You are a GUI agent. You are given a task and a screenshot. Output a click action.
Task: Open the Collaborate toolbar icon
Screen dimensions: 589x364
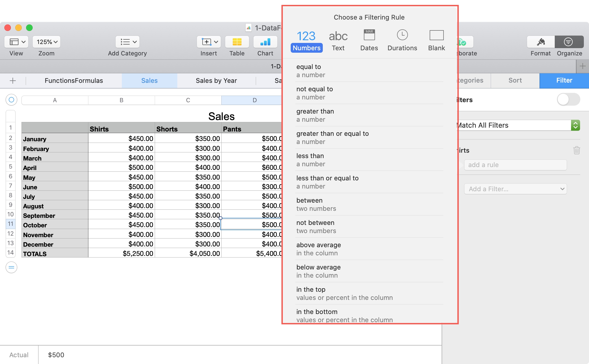(x=466, y=42)
